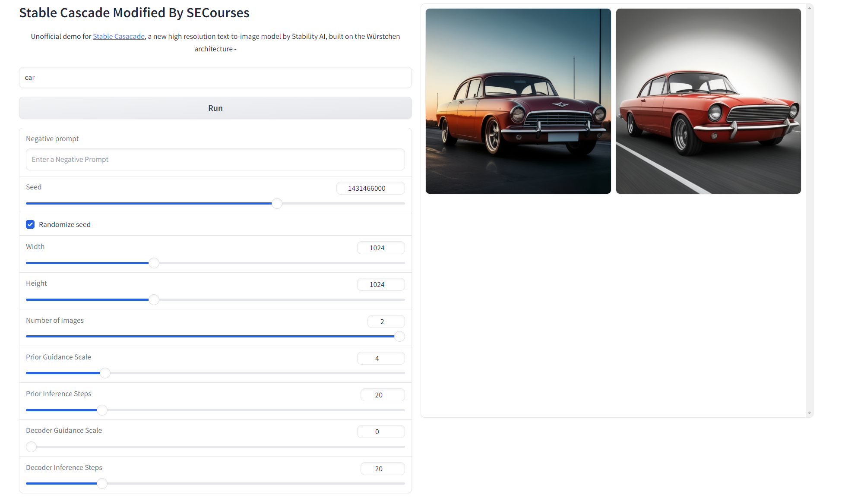The height and width of the screenshot is (504, 842).
Task: Open the dark red sunset car thumbnail
Action: pyautogui.click(x=518, y=101)
